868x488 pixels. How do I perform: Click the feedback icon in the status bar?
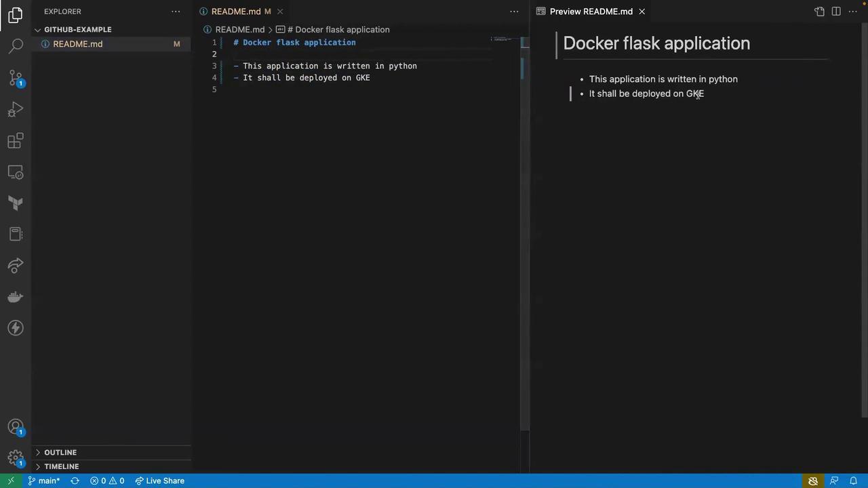click(x=834, y=481)
